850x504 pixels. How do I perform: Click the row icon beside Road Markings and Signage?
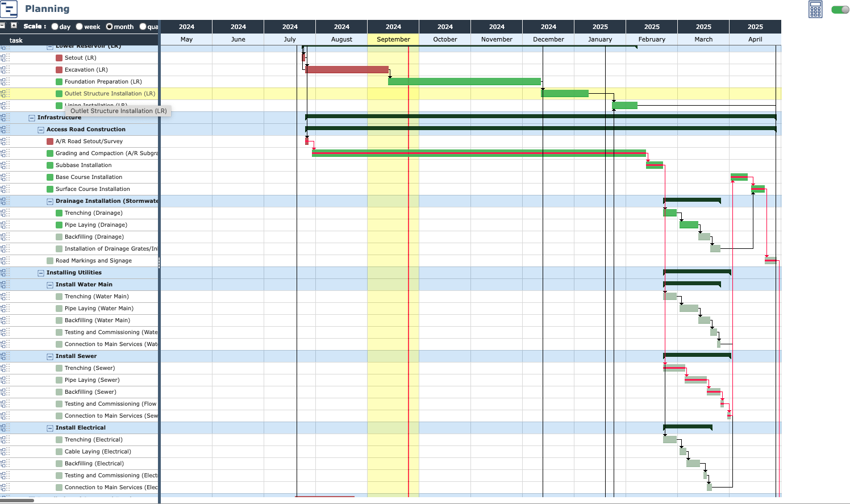[5, 261]
